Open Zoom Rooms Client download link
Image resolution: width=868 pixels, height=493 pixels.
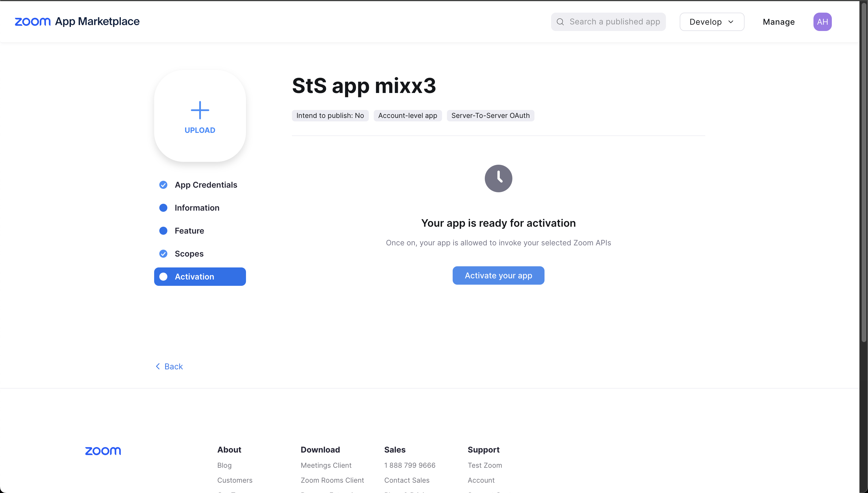332,480
